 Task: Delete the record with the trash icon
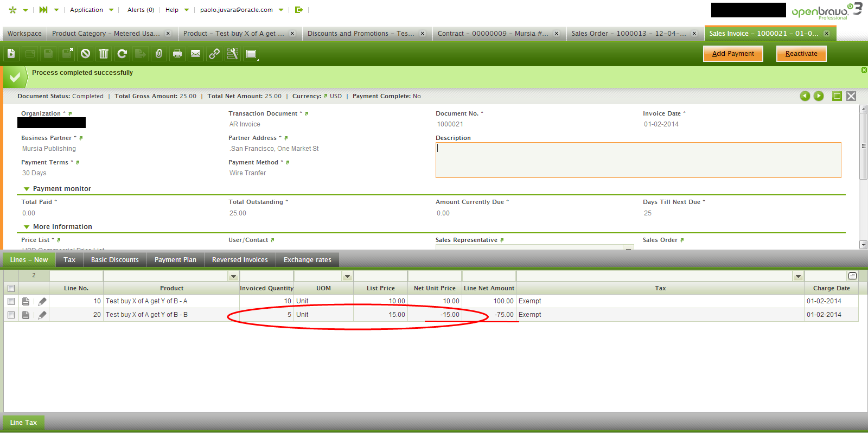[x=104, y=54]
